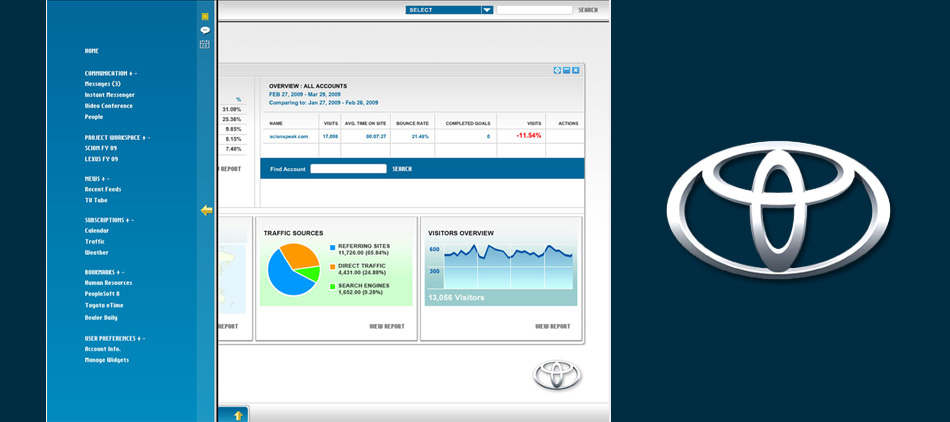Open the chat bubble icon

point(205,30)
